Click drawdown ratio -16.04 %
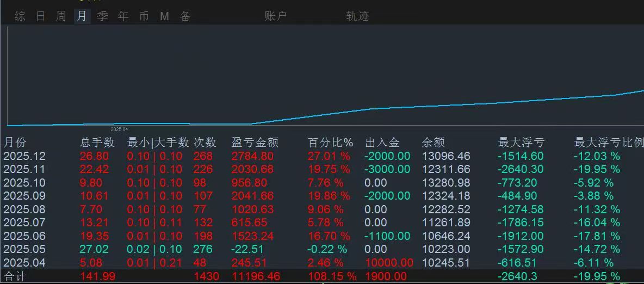This screenshot has width=644, height=284. (597, 223)
